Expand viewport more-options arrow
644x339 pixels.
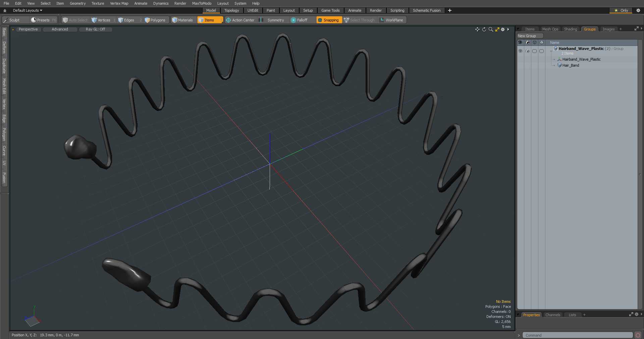tap(508, 29)
